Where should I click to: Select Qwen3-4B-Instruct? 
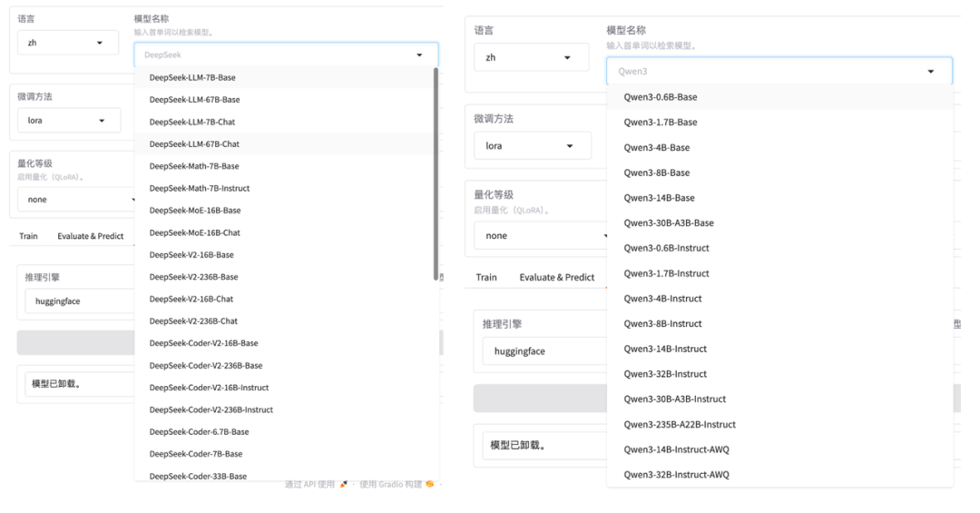coord(779,299)
